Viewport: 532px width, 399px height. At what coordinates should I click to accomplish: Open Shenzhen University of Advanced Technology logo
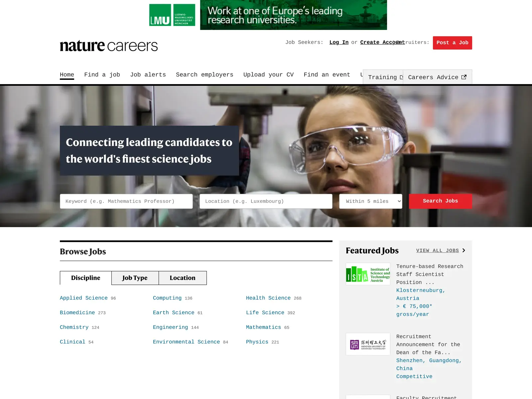[x=368, y=344]
